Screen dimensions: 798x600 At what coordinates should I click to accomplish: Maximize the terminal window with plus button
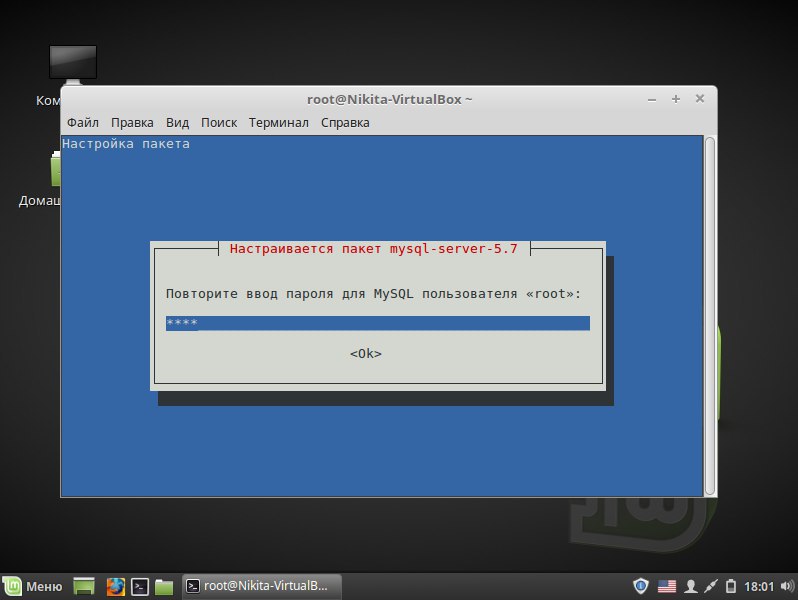[x=676, y=99]
